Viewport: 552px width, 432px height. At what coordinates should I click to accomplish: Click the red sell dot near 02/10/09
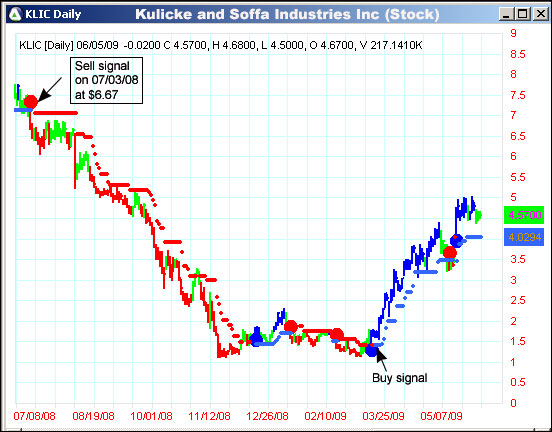[337, 334]
